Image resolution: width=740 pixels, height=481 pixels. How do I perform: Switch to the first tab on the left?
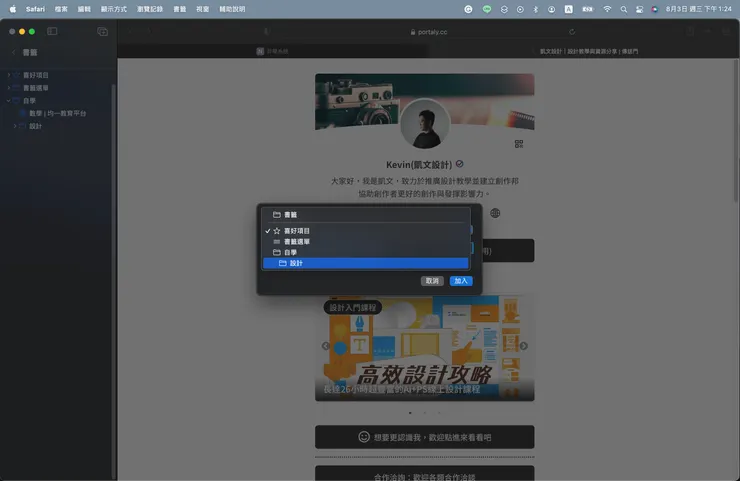pyautogui.click(x=273, y=51)
